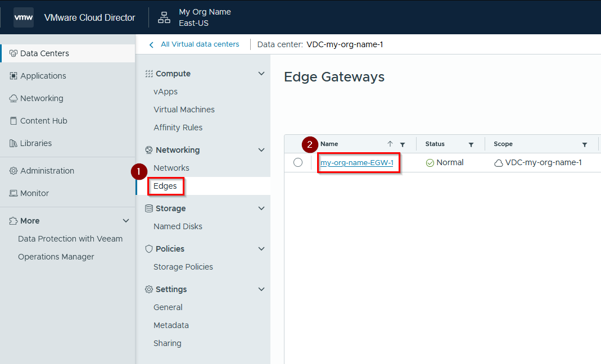The height and width of the screenshot is (364, 601).
Task: Sort by Name using the up arrow
Action: (390, 144)
